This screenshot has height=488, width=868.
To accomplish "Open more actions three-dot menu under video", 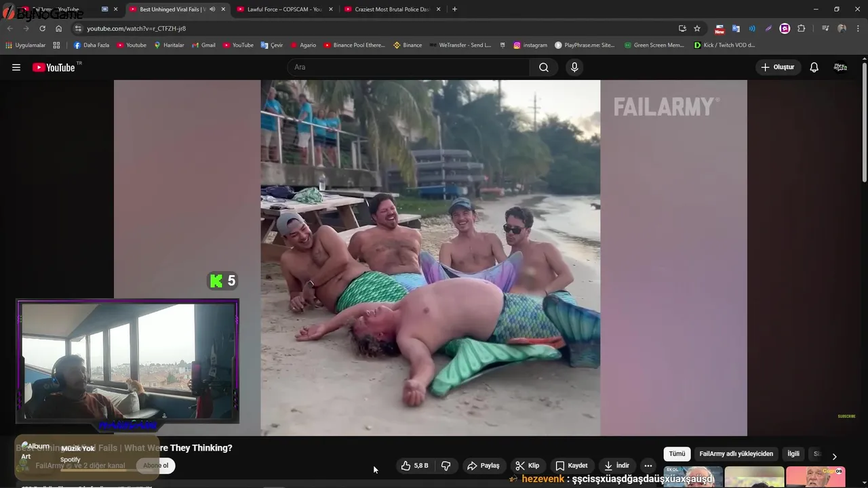I will [x=648, y=466].
